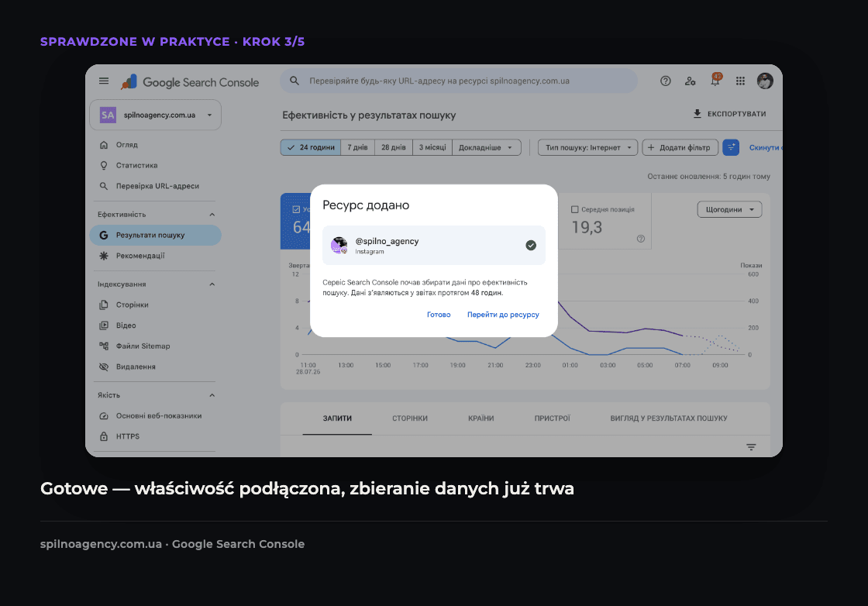Click the Результати пошуку Google G icon
Image resolution: width=868 pixels, height=606 pixels.
104,236
